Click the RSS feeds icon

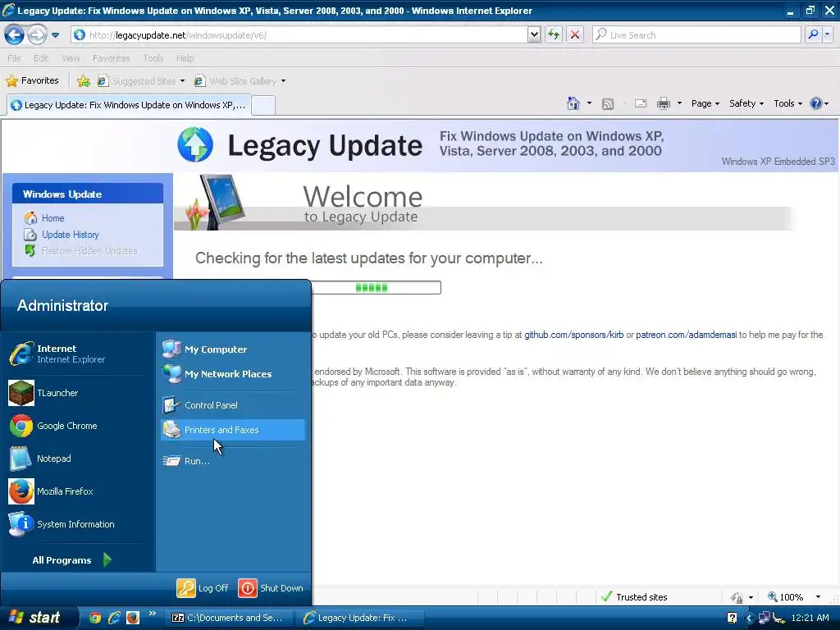click(608, 104)
